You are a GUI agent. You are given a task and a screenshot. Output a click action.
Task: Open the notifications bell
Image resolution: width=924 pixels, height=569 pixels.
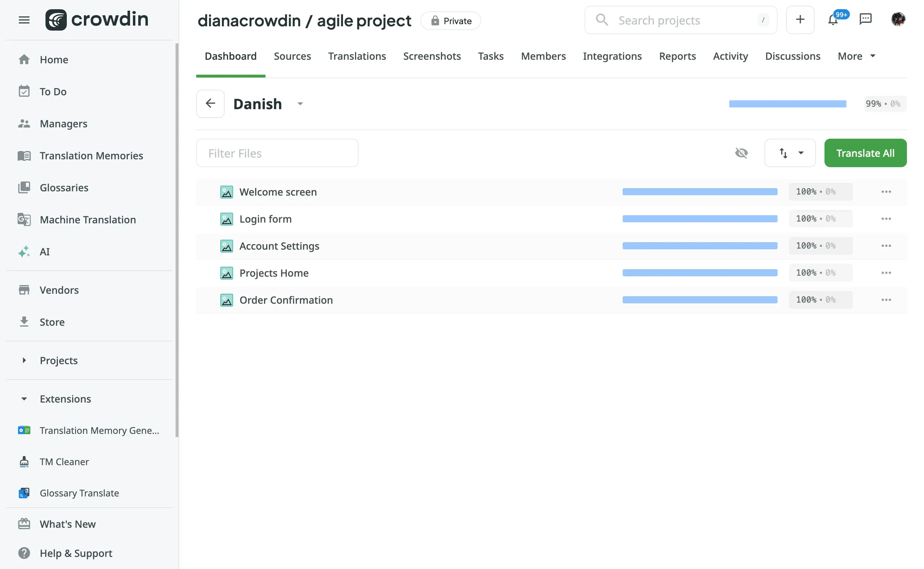pyautogui.click(x=833, y=20)
